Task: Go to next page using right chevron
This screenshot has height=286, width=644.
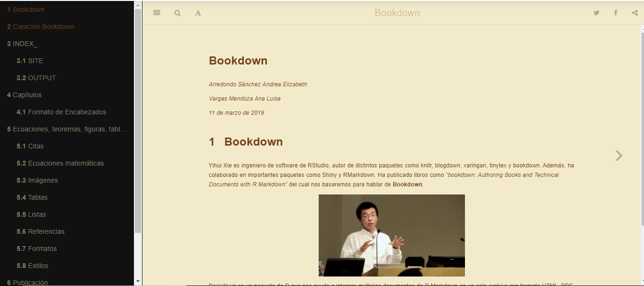Action: tap(619, 156)
